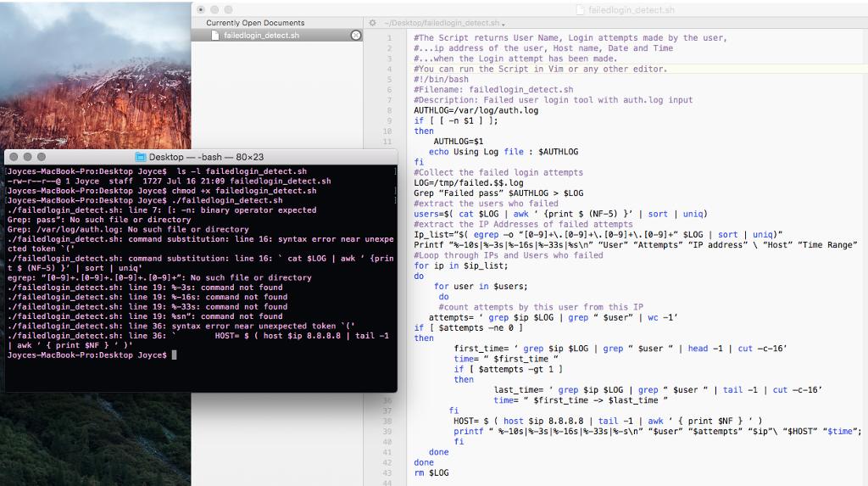Click the folder icon in the Terminal title bar
The width and height of the screenshot is (868, 486).
(x=141, y=157)
